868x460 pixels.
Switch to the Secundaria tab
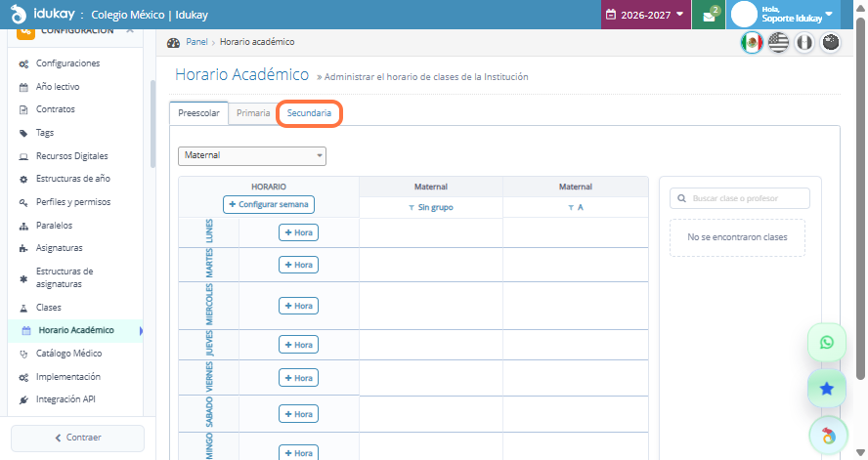(x=309, y=112)
